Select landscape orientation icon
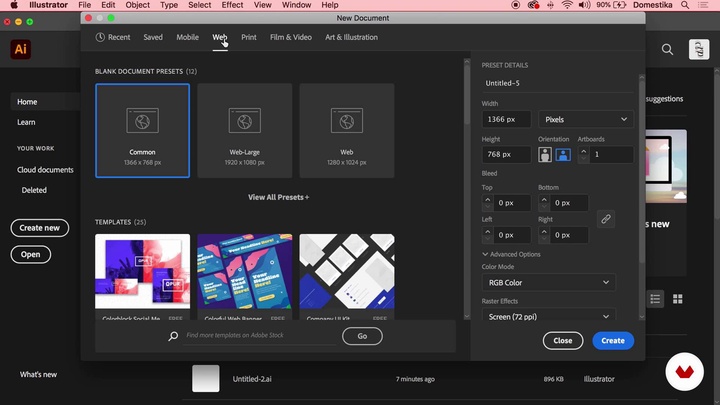The height and width of the screenshot is (405, 720). [563, 155]
